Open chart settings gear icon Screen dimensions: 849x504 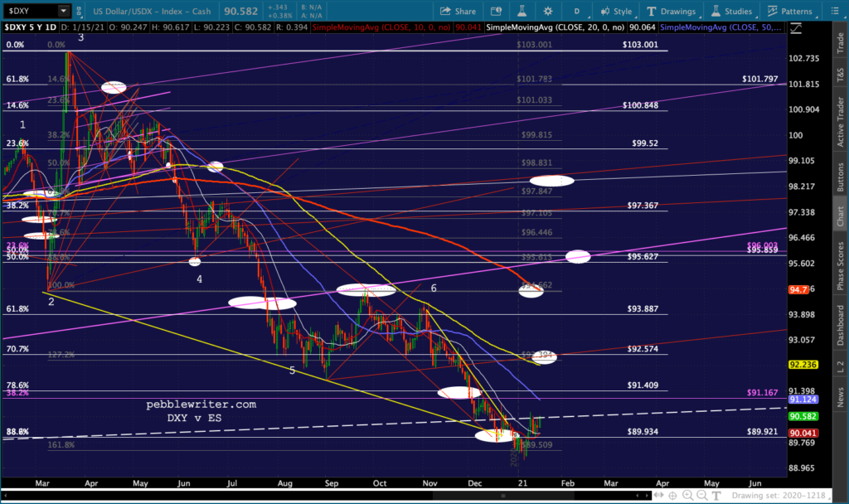click(x=548, y=11)
